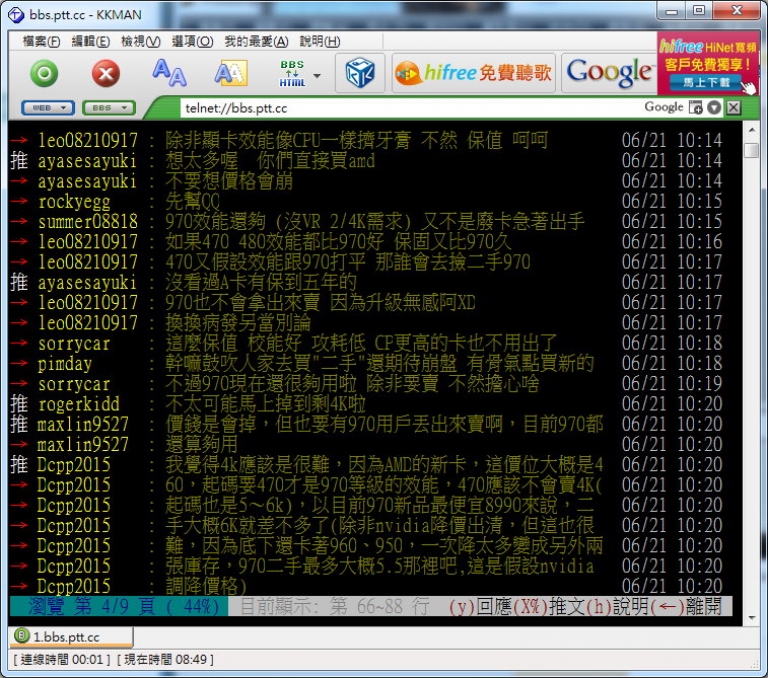Click (X%)推文 in the bottom bar
The width and height of the screenshot is (768, 678).
[550, 606]
